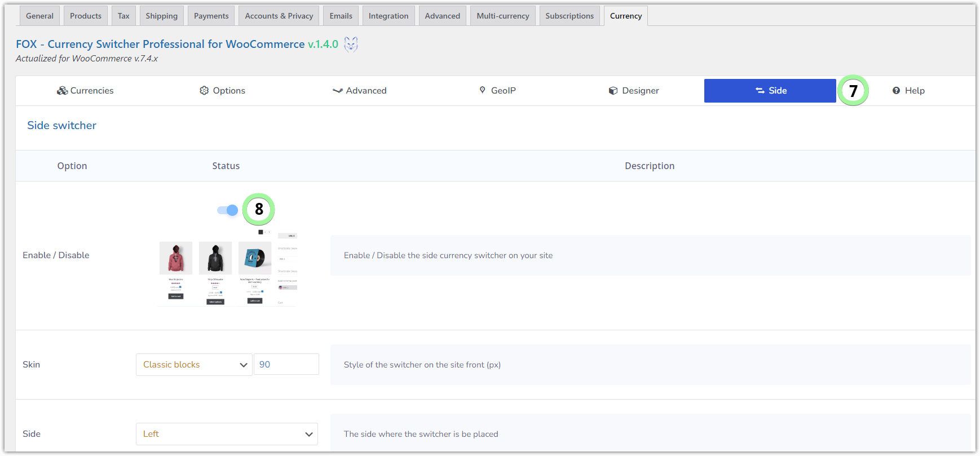Click the Description column header

tap(650, 166)
